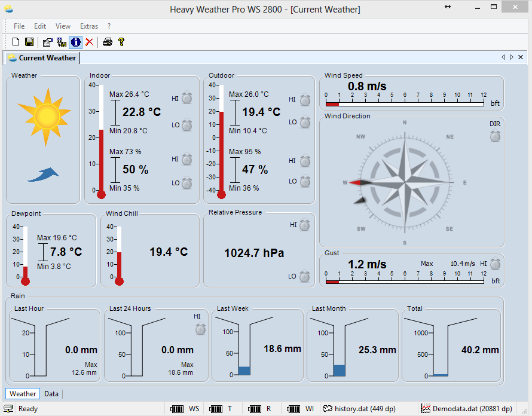Click the Last Month rain gauge
This screenshot has width=532, height=416.
(x=340, y=347)
